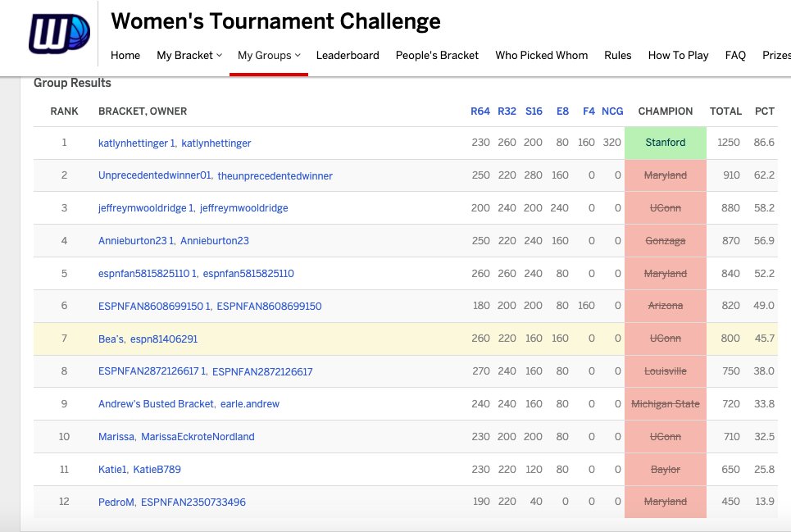Open Katie1 bracket link

112,470
